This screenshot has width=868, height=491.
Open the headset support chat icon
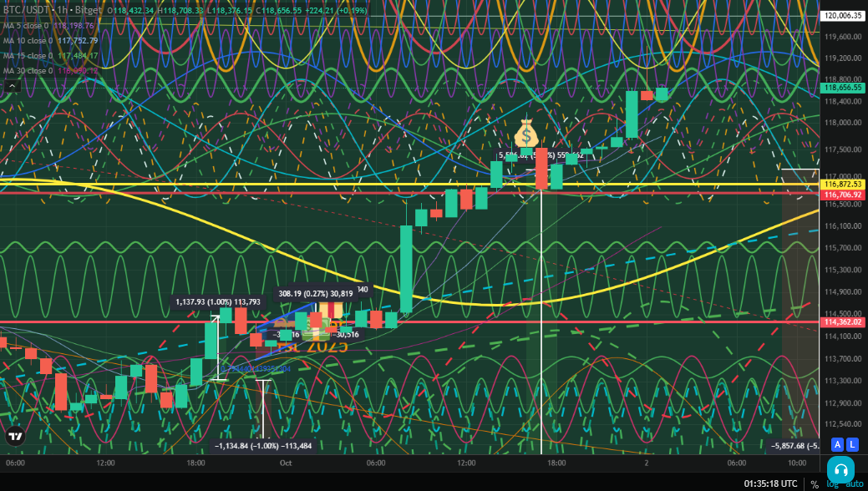pos(841,470)
